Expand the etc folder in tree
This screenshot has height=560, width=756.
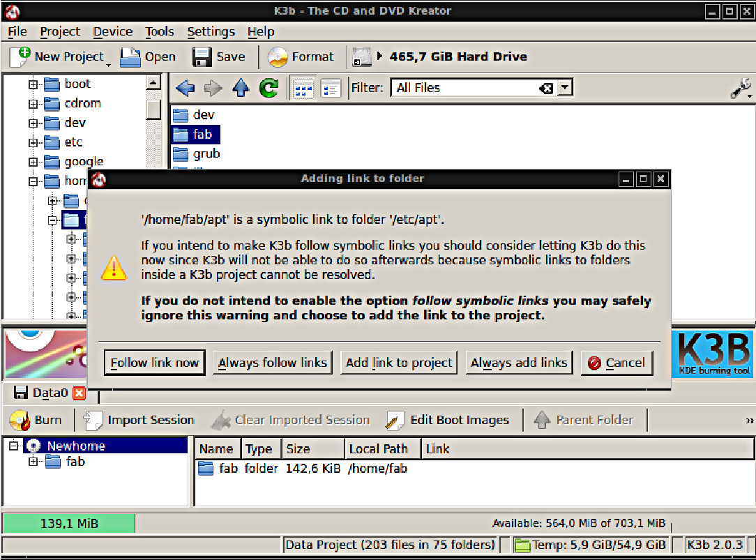click(x=33, y=143)
